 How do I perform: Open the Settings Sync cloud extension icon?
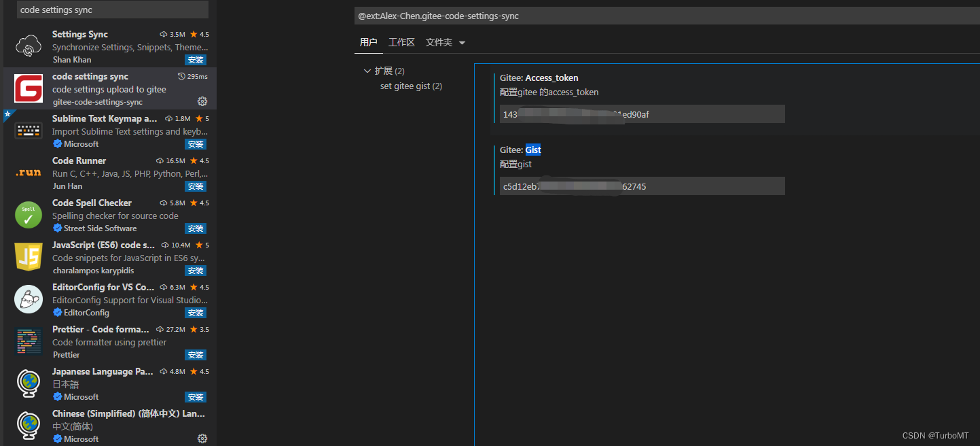point(29,46)
